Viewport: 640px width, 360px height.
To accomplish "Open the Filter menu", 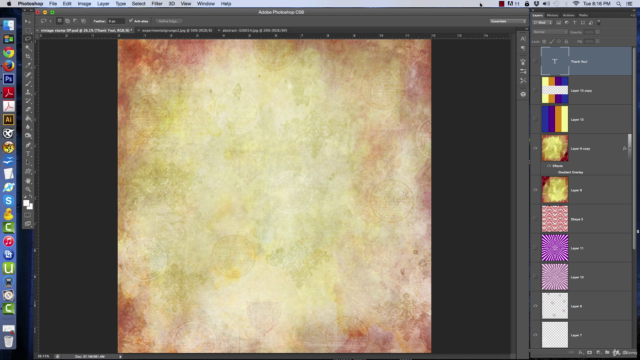I will [157, 4].
